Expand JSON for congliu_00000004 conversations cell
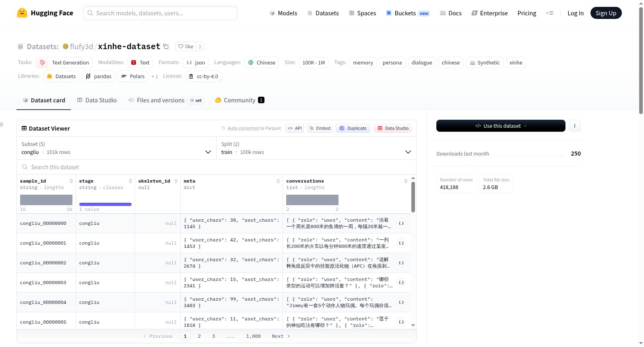Screen dimensions: 644x347 [x=401, y=302]
